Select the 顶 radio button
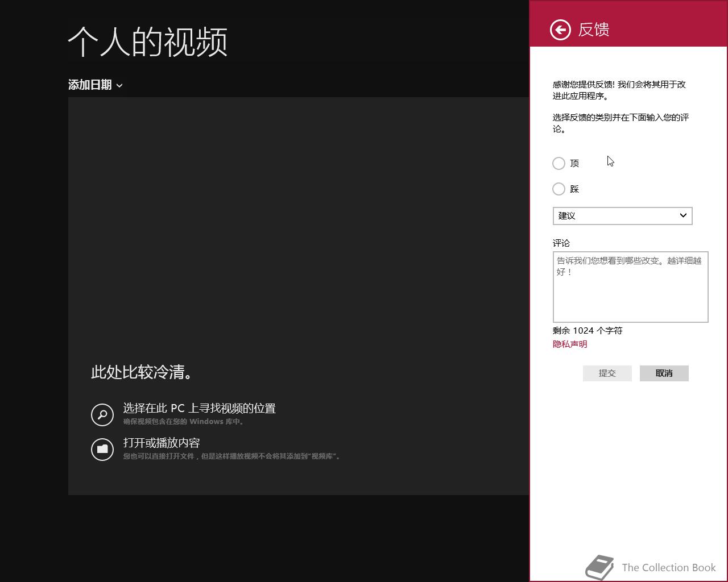The height and width of the screenshot is (582, 728). click(559, 163)
